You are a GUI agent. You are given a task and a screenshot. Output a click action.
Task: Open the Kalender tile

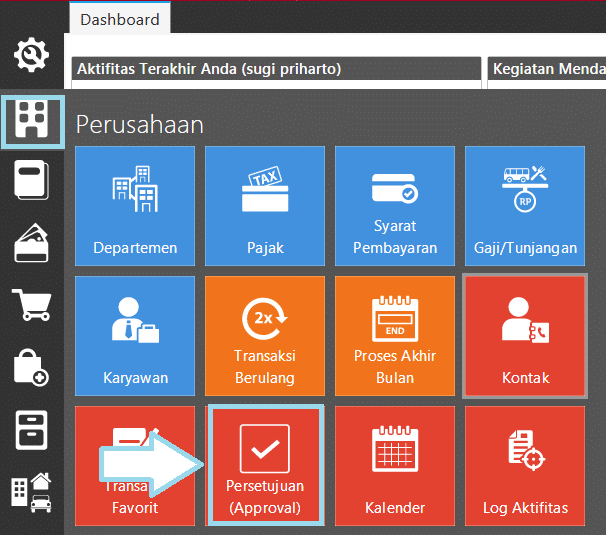point(395,465)
